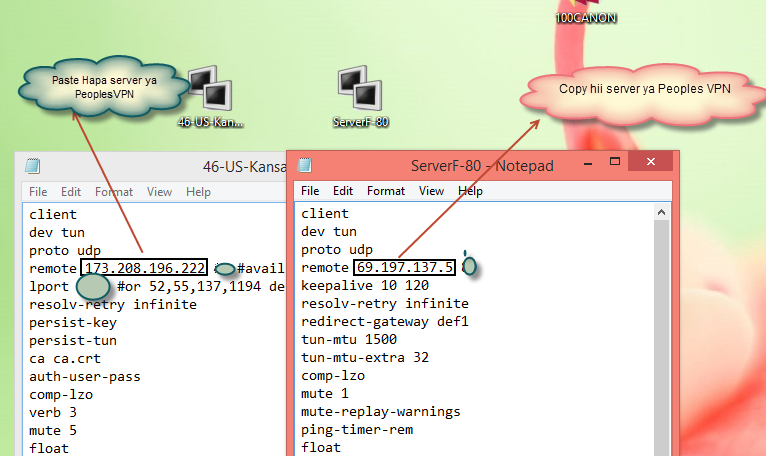766x456 pixels.
Task: Click 'verb 3' line in 46-US-Kansas
Action: tap(53, 413)
